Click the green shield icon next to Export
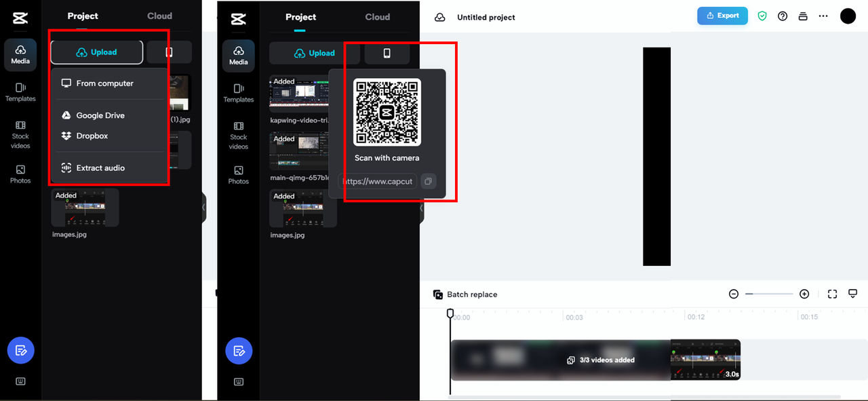This screenshot has width=868, height=401. 762,16
